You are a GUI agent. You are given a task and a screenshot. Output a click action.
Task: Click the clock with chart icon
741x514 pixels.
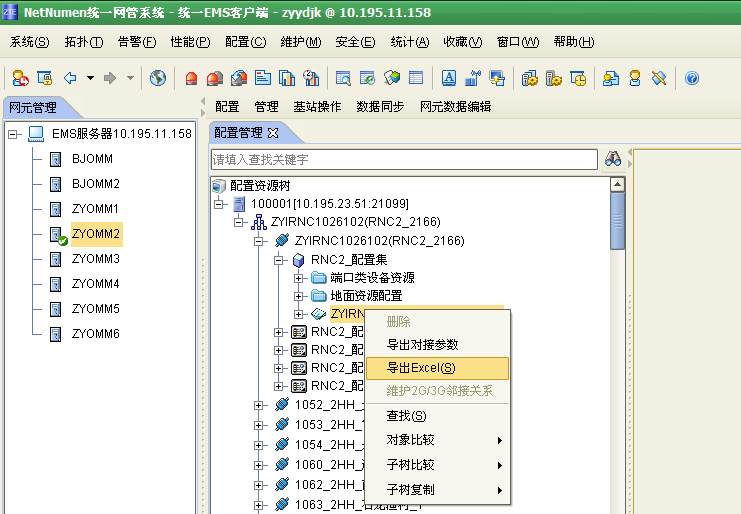click(311, 78)
